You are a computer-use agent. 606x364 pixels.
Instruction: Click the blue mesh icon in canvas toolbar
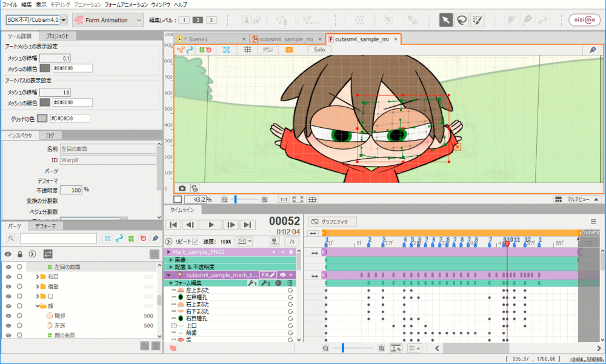(227, 50)
